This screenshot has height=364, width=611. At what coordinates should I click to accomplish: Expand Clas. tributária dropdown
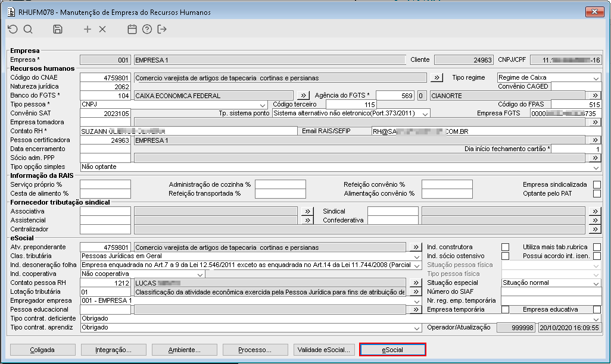(x=416, y=256)
